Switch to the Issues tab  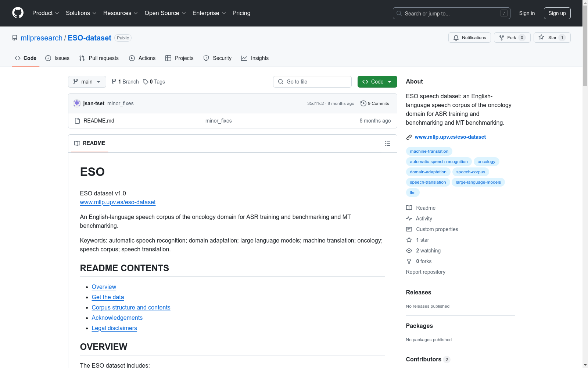tap(57, 58)
